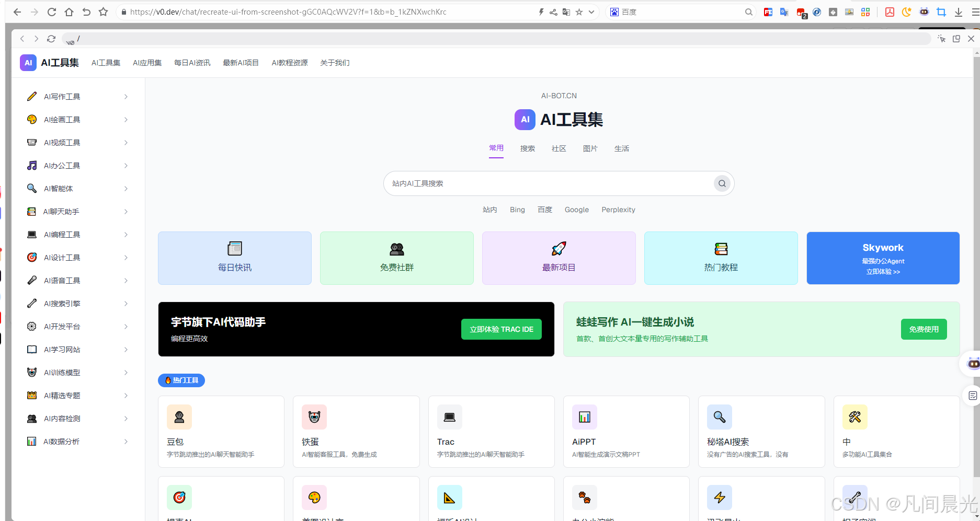This screenshot has width=980, height=521.
Task: Click the 铁蛋 tool card icon
Action: click(314, 417)
